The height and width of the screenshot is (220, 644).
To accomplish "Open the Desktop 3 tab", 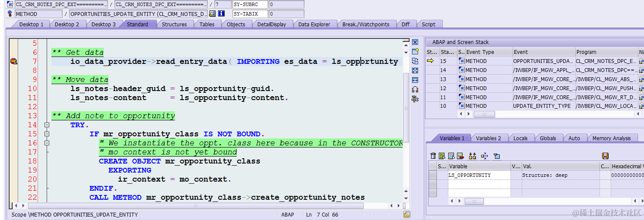I will pyautogui.click(x=104, y=25).
